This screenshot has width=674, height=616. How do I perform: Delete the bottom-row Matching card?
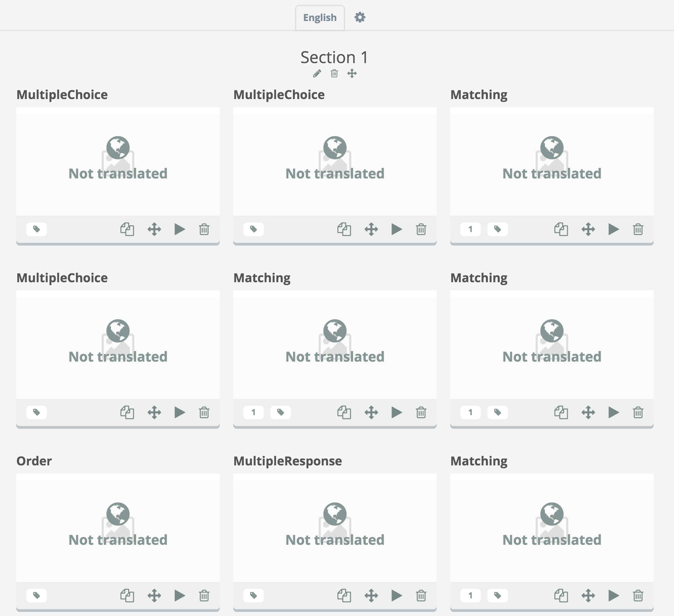pos(638,595)
